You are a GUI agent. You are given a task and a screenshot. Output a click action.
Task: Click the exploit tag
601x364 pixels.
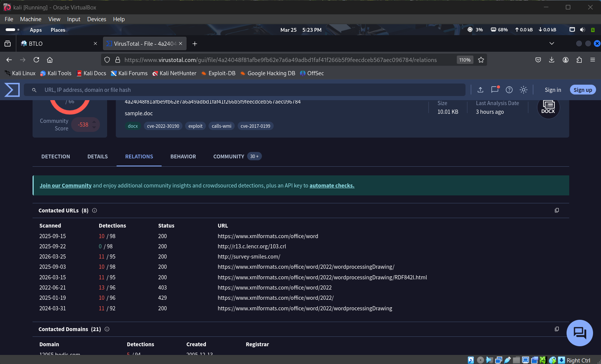pyautogui.click(x=195, y=126)
